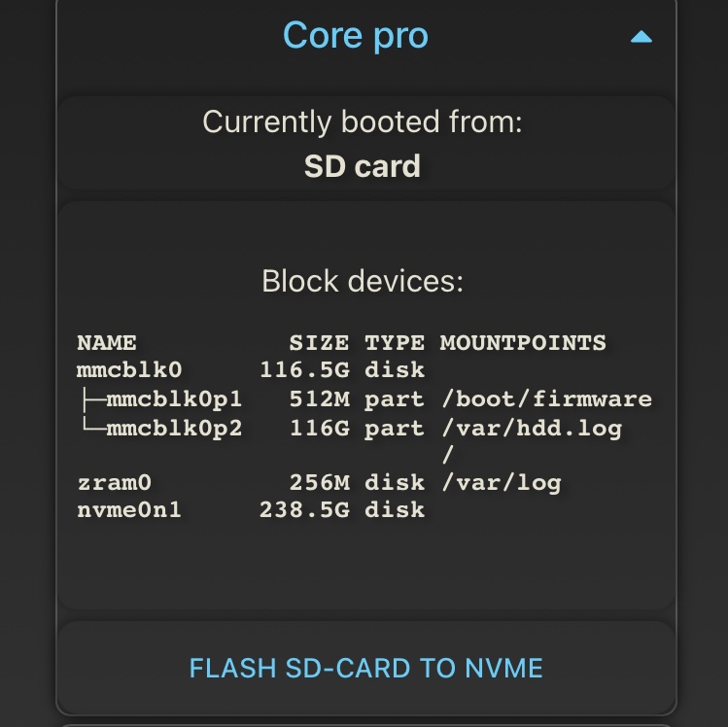Collapse the Core pro section arrow
This screenshot has width=728, height=727.
[641, 37]
